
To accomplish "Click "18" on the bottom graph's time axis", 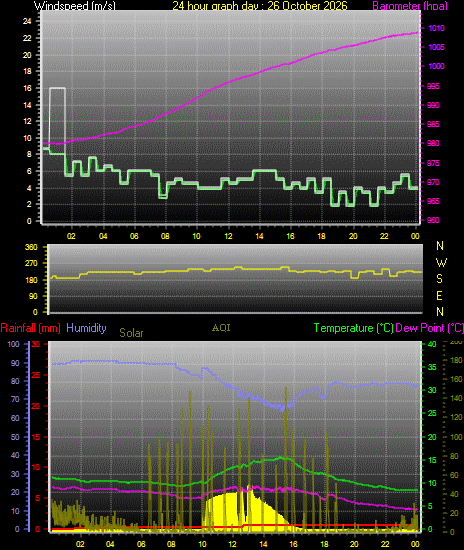I will tap(324, 544).
